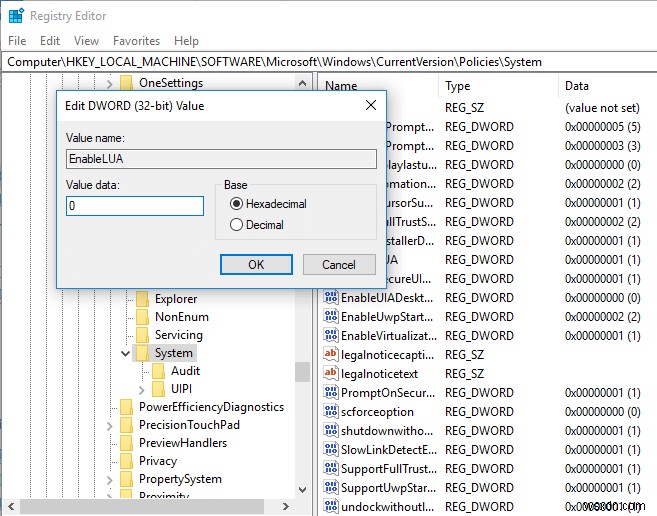
Task: Close the Edit DWORD dialog with X
Action: click(x=371, y=105)
